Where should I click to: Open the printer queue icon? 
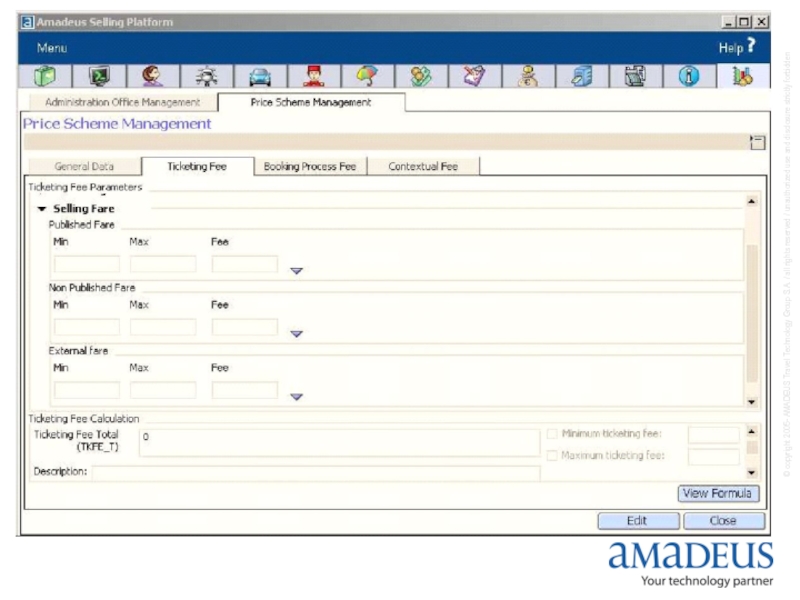point(636,77)
